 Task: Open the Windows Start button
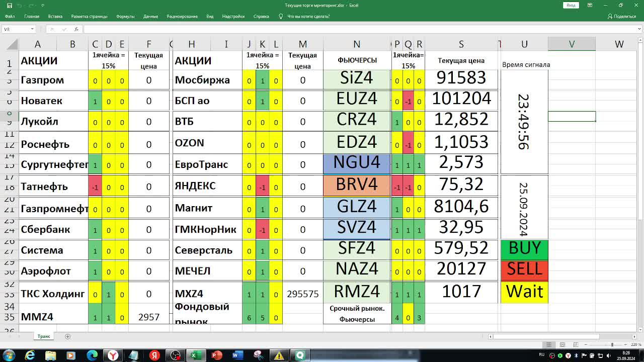[10, 355]
